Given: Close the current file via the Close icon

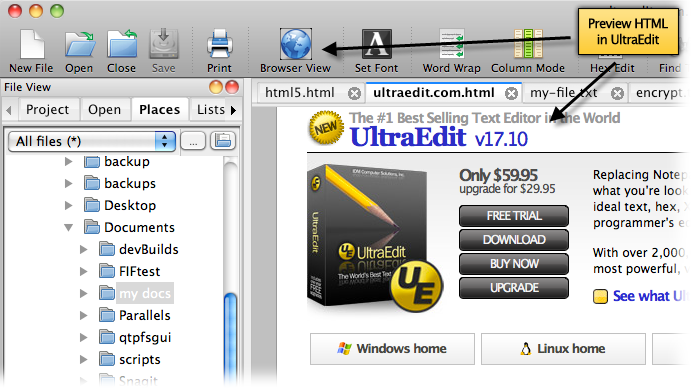Looking at the screenshot, I should click(x=122, y=44).
